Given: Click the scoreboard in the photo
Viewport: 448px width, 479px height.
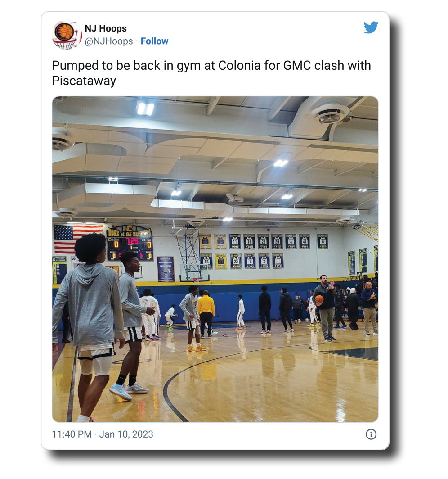Looking at the screenshot, I should pos(130,244).
